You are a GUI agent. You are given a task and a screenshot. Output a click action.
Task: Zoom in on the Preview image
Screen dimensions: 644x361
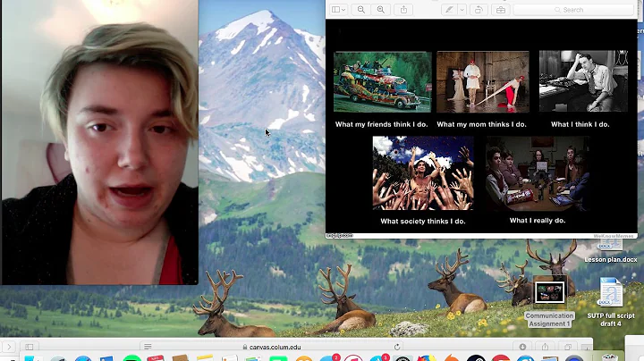(381, 10)
